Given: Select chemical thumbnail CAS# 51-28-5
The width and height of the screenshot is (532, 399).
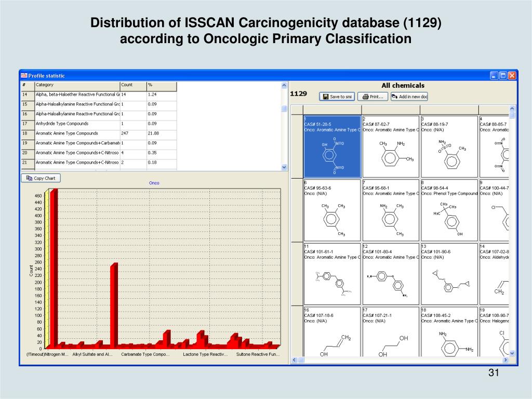Looking at the screenshot, I should (332, 147).
